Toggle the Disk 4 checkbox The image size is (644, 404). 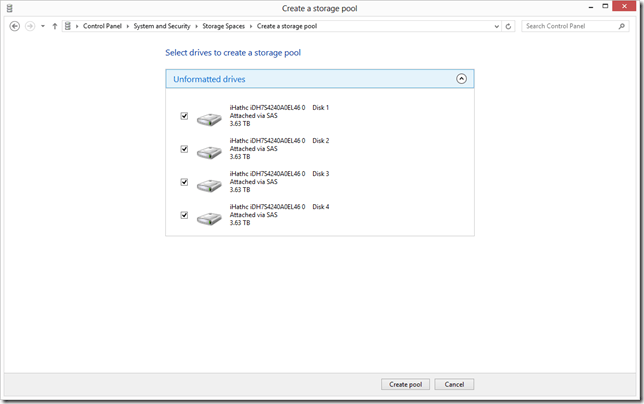point(184,215)
